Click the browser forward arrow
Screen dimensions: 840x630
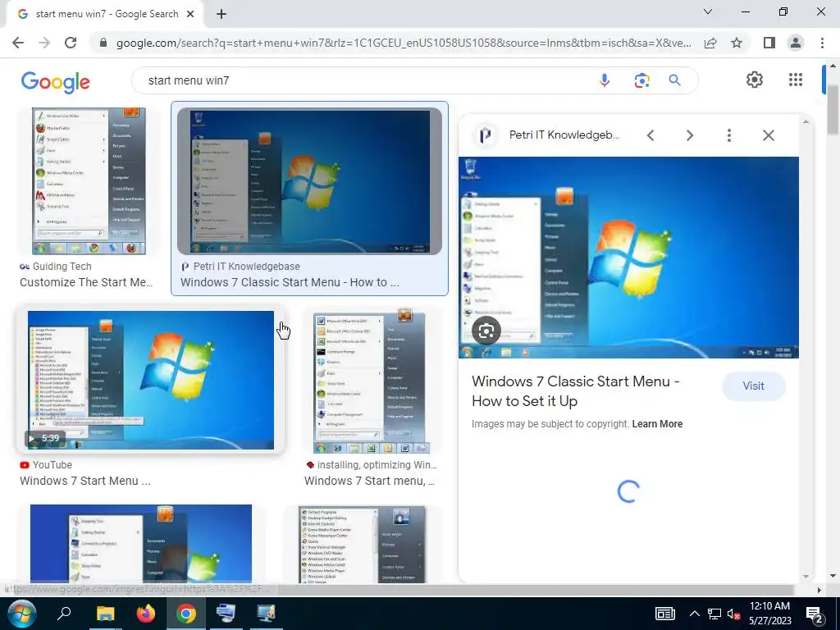(x=44, y=43)
